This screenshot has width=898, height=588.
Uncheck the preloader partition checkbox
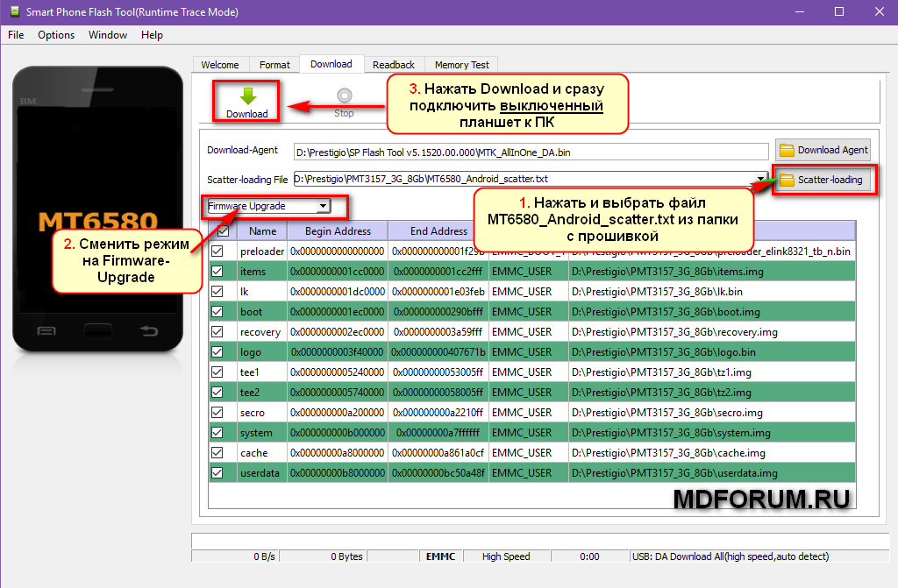pos(217,251)
